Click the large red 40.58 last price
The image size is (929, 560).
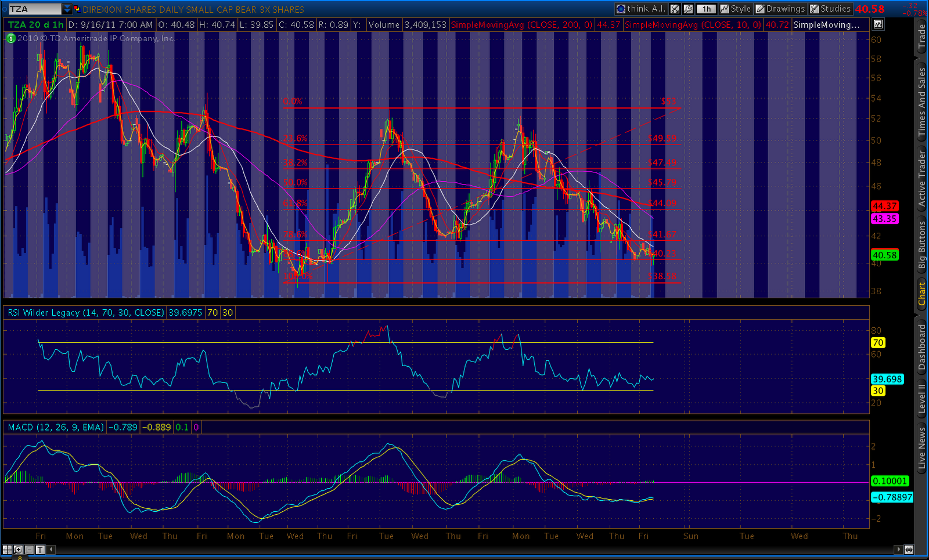870,9
